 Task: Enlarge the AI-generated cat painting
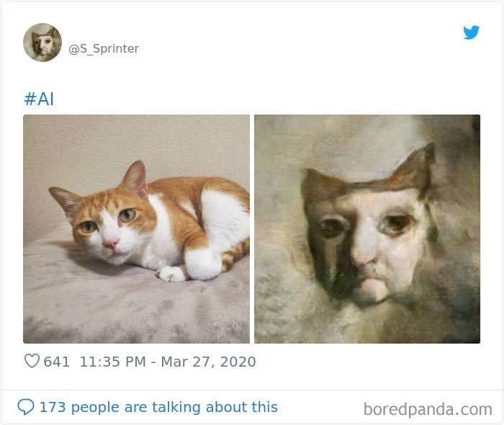[x=367, y=228]
